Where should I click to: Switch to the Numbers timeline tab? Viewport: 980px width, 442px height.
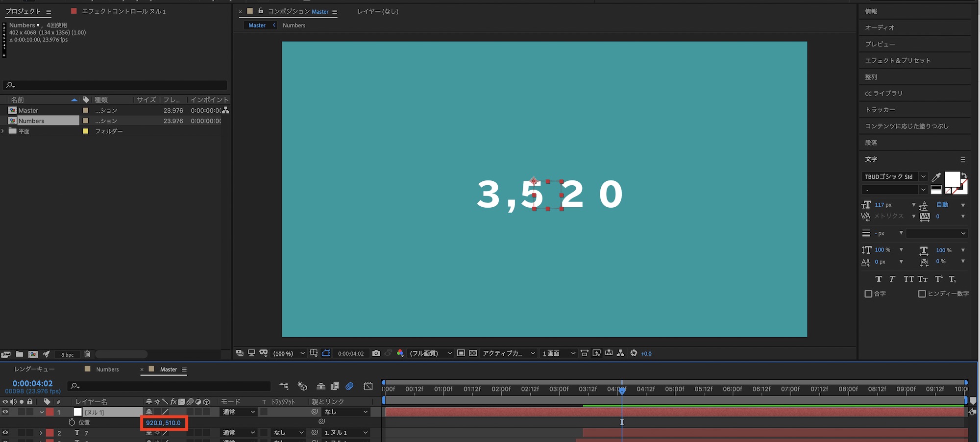(x=107, y=369)
